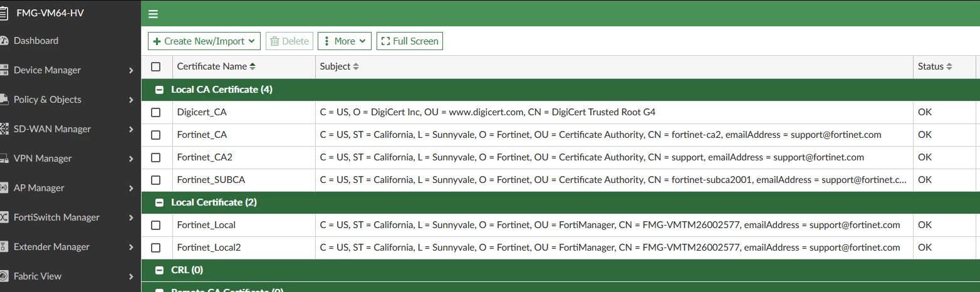Click the Full Screen button
The height and width of the screenshot is (292, 980).
click(410, 41)
